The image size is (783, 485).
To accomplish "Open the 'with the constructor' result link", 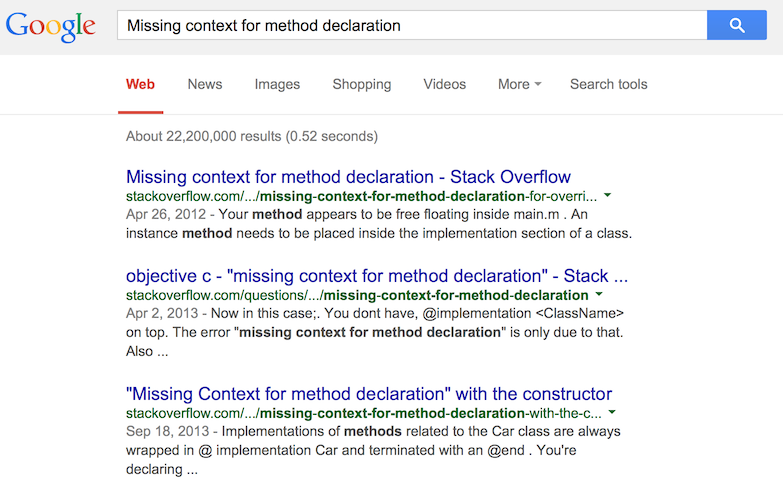I will (x=369, y=393).
